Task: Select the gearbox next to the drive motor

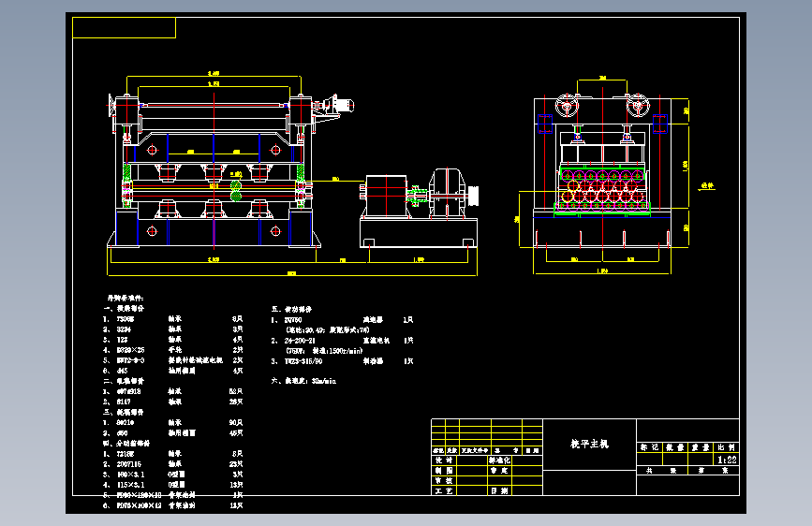Action: (x=447, y=192)
